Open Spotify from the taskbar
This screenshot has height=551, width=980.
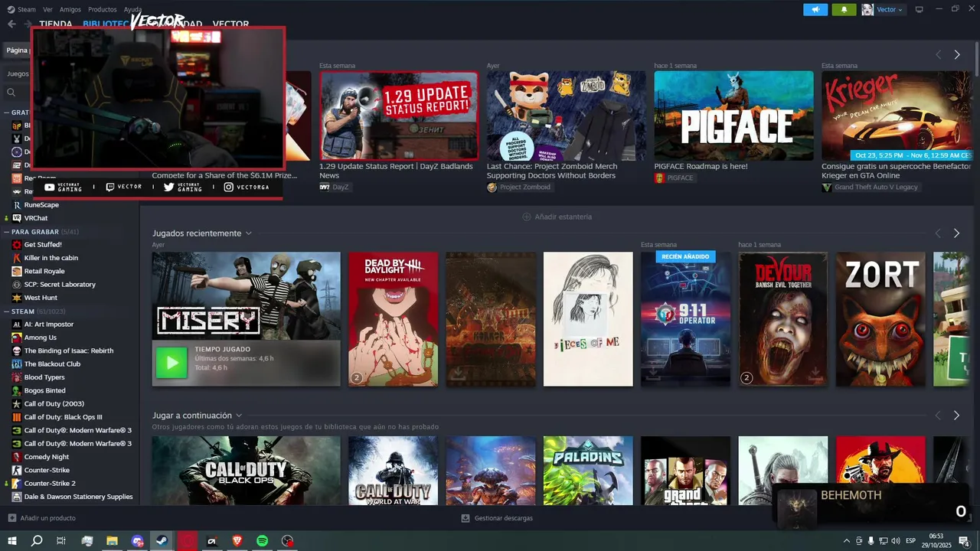(262, 541)
